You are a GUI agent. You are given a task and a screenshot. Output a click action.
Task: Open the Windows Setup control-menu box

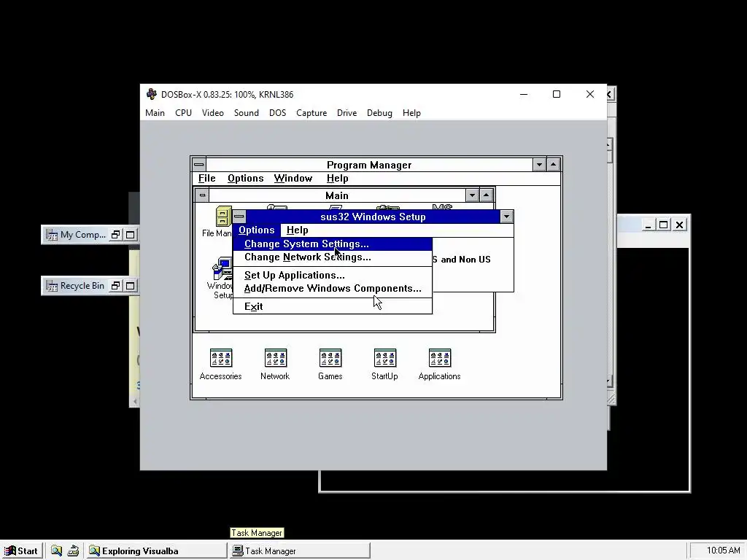239,217
